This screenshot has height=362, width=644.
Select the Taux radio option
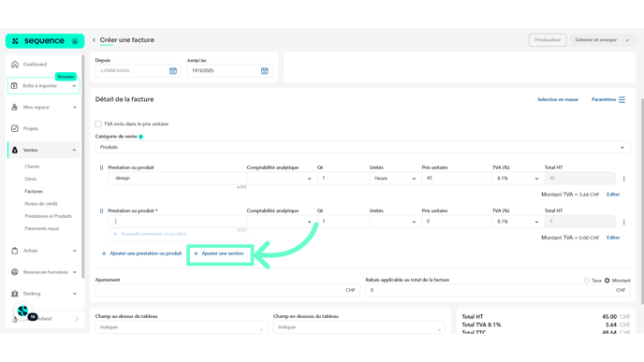587,281
